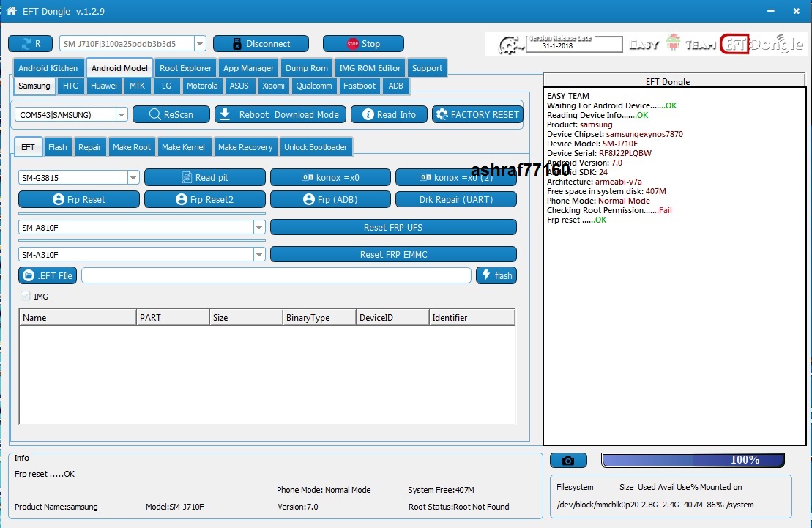Click the BinaryType column header

coord(319,317)
